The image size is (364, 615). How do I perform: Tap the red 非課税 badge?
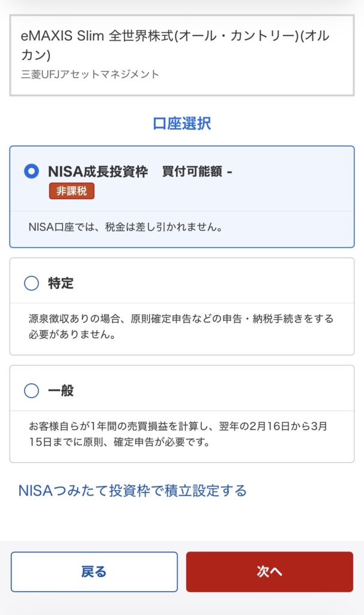[x=71, y=191]
